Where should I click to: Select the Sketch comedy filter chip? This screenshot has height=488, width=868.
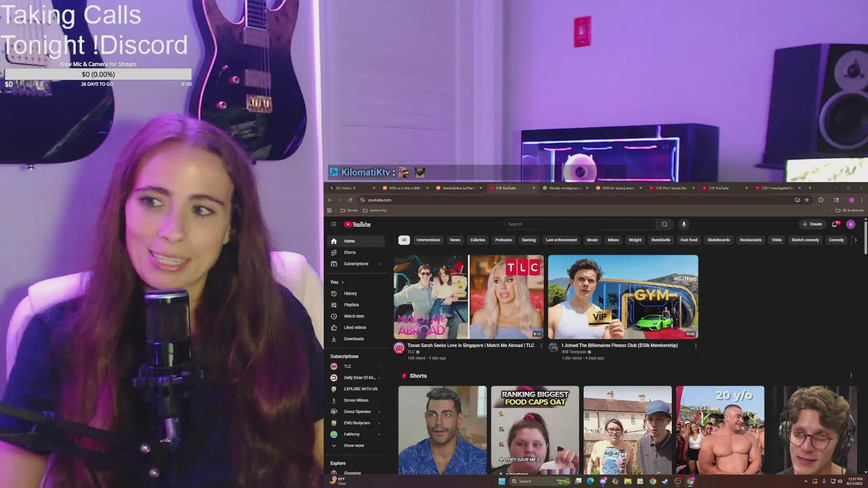805,240
